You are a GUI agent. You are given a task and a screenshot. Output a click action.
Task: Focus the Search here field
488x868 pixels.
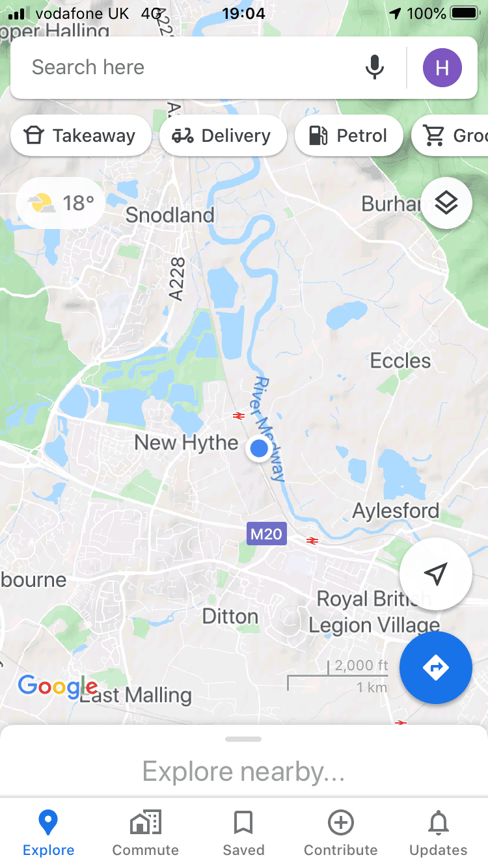pos(189,68)
